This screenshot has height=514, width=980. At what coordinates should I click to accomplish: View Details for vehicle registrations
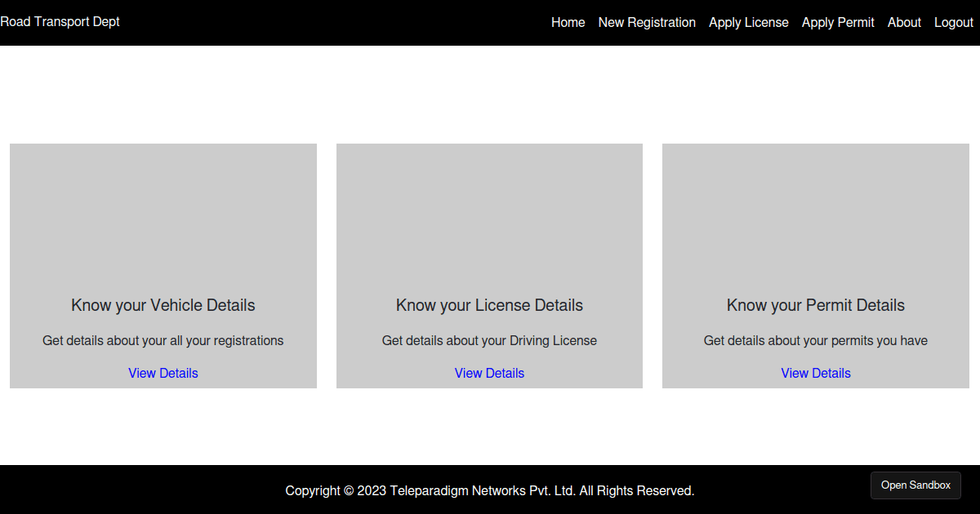point(163,373)
